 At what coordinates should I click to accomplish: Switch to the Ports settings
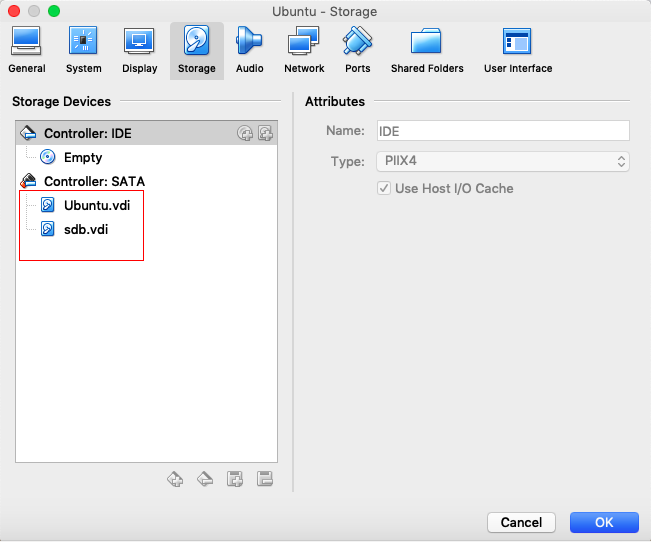(357, 51)
